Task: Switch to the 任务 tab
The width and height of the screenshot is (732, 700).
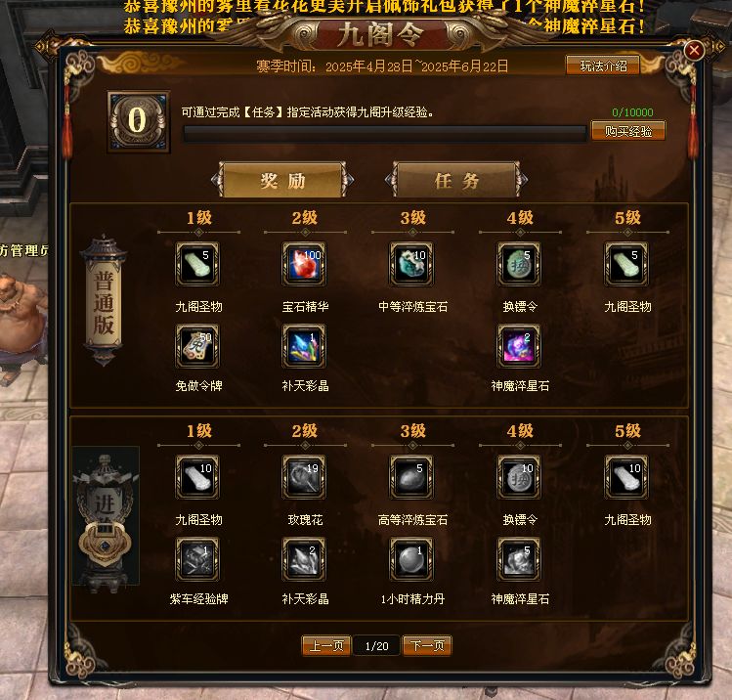Action: point(456,180)
